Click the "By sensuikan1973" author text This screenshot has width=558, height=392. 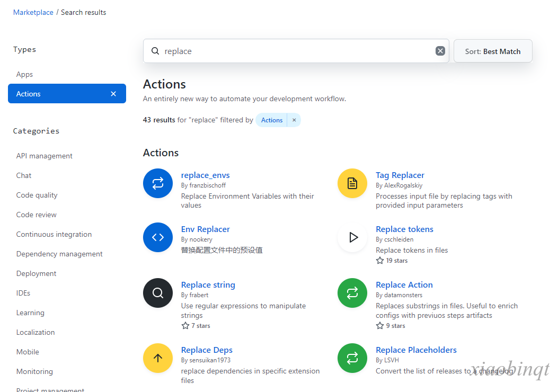[x=206, y=360]
